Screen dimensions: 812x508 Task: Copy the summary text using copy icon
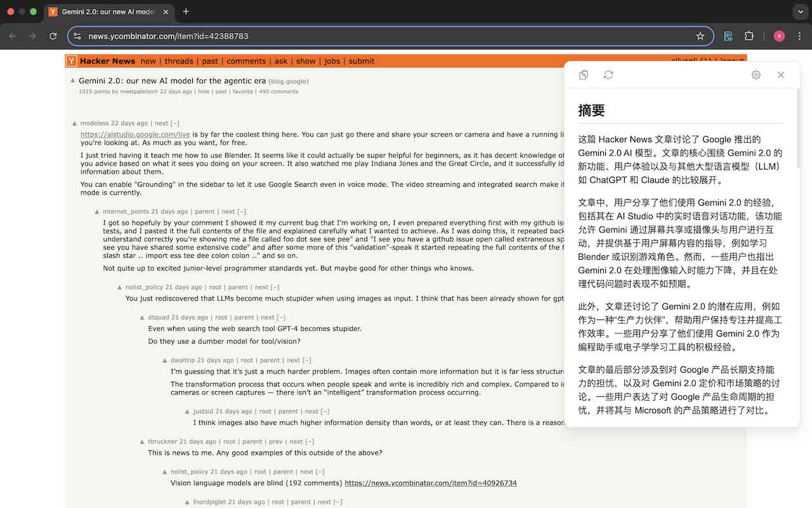click(583, 74)
